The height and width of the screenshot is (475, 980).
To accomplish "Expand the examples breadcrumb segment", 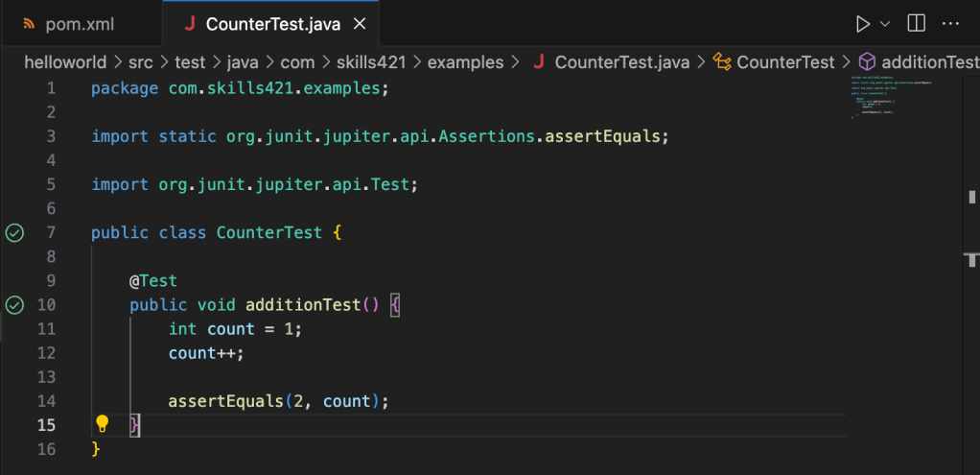I will click(x=465, y=62).
